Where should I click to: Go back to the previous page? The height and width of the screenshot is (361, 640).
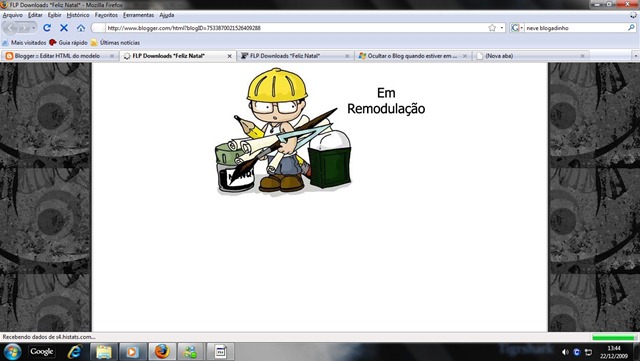(11, 28)
